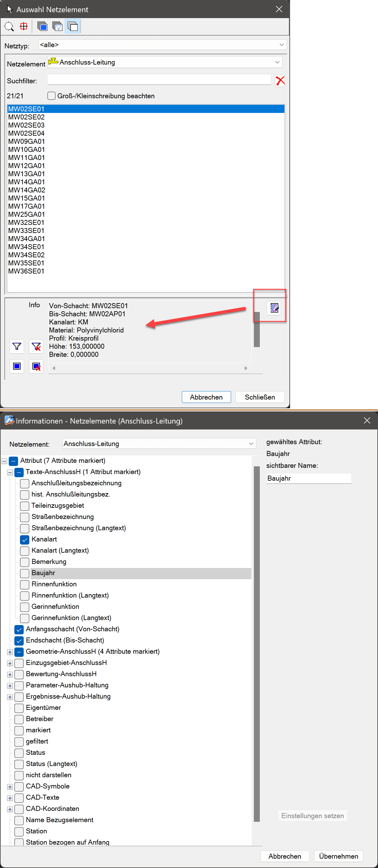
Task: Select MW33SE01 in the element list
Action: click(x=26, y=230)
